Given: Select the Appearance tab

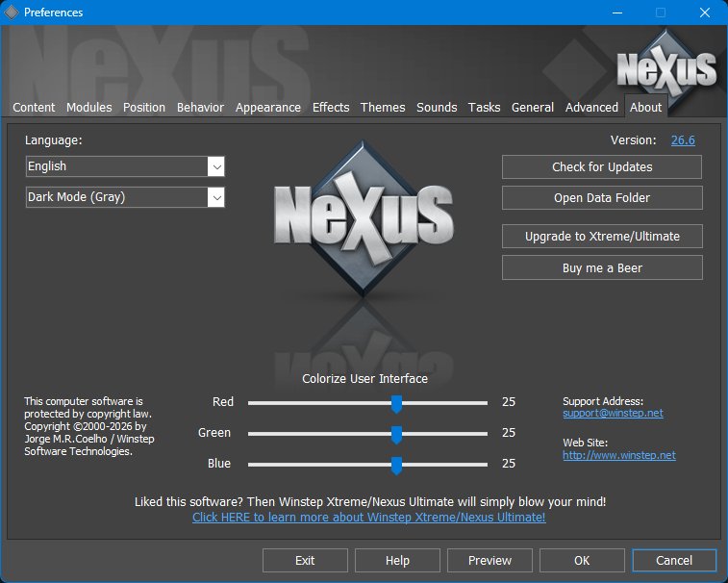Looking at the screenshot, I should (268, 108).
